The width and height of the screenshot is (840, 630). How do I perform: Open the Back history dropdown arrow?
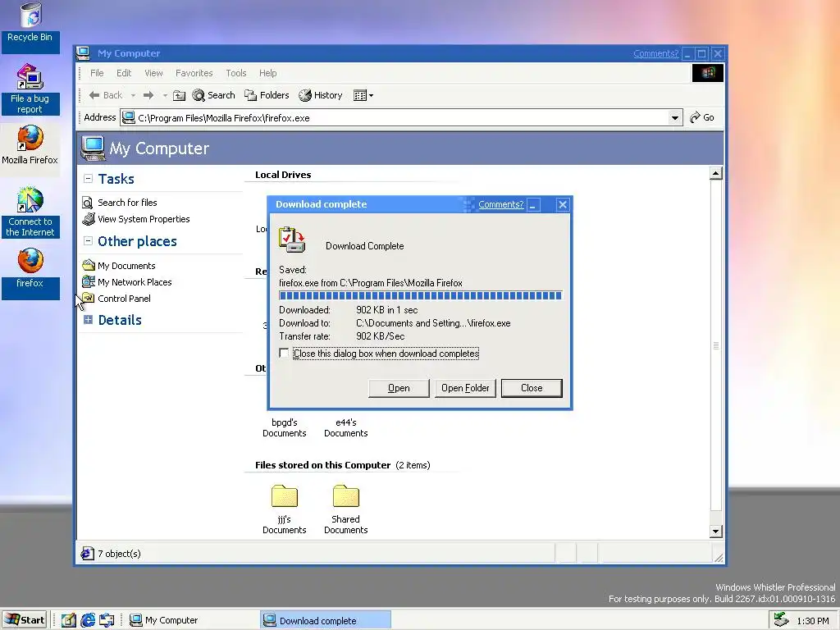click(x=133, y=95)
